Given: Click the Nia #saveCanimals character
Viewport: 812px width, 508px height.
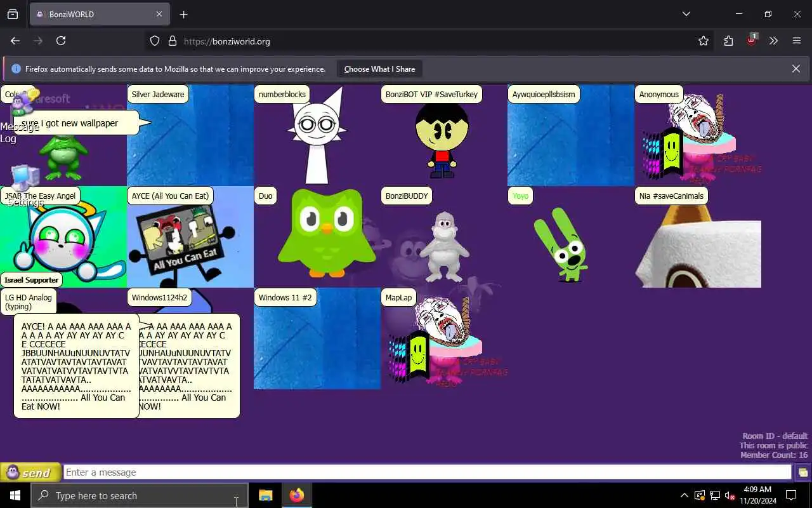Looking at the screenshot, I should 698,246.
